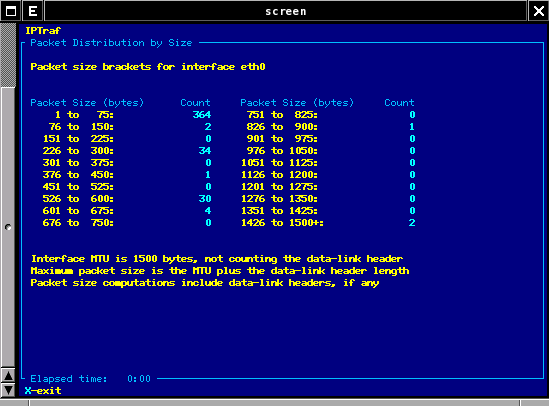Click the right Count column header
Image resolution: width=549 pixels, height=406 pixels.
point(399,103)
